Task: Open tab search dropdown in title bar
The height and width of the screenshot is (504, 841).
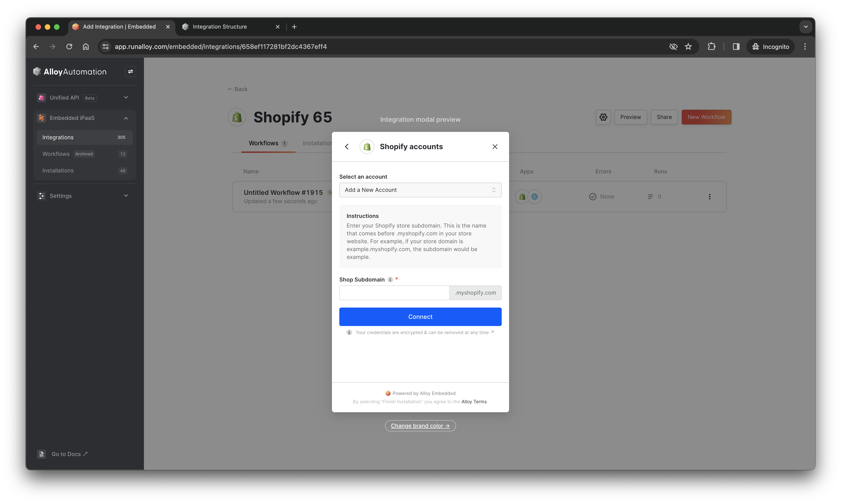Action: coord(806,27)
